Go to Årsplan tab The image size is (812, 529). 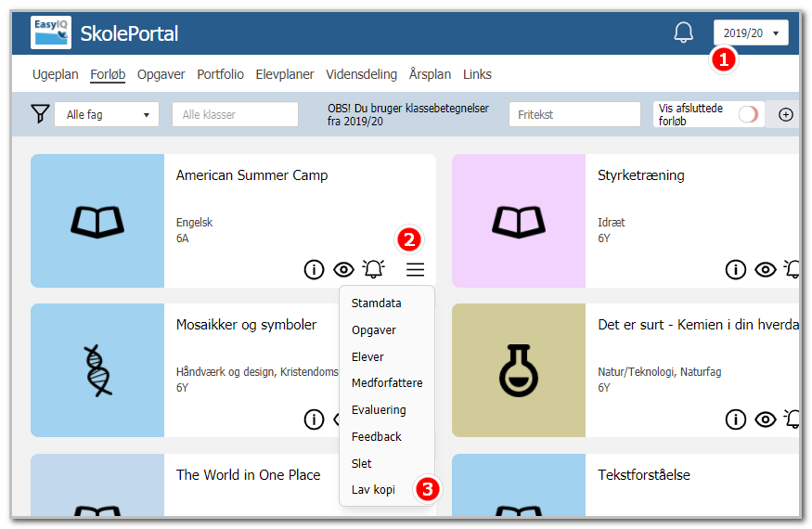coord(430,74)
